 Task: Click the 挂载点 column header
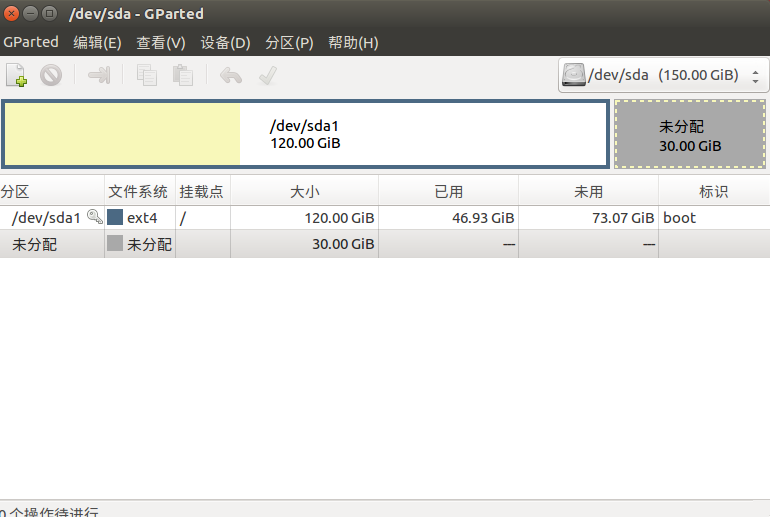point(203,191)
